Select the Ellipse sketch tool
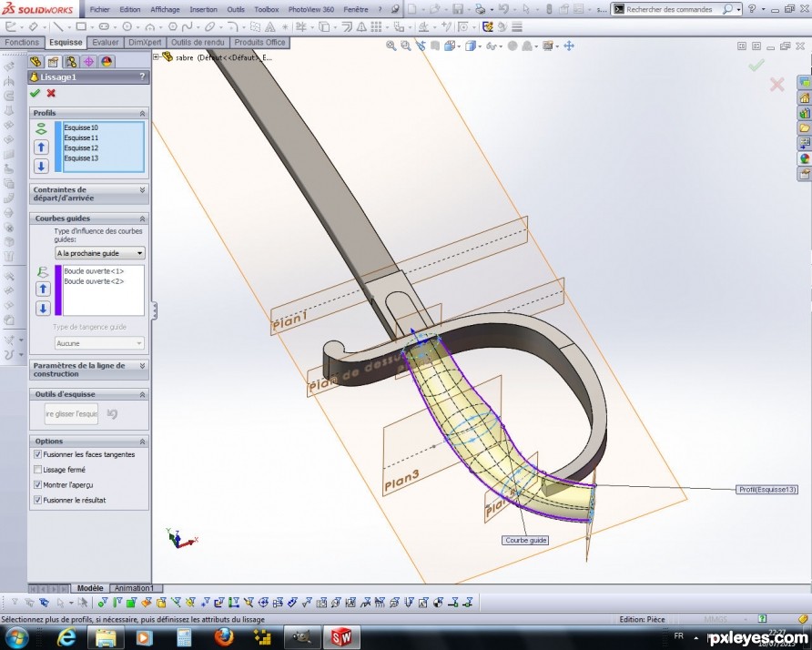Image resolution: width=812 pixels, height=650 pixels. [209, 27]
